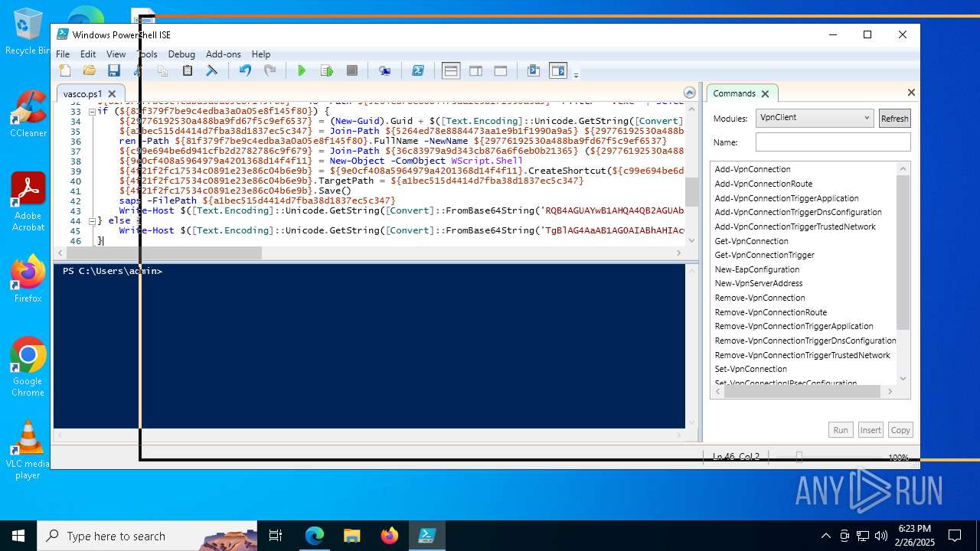Screen dimensions: 980x551
Task: Select the vasco.ps1 tab
Action: point(83,94)
